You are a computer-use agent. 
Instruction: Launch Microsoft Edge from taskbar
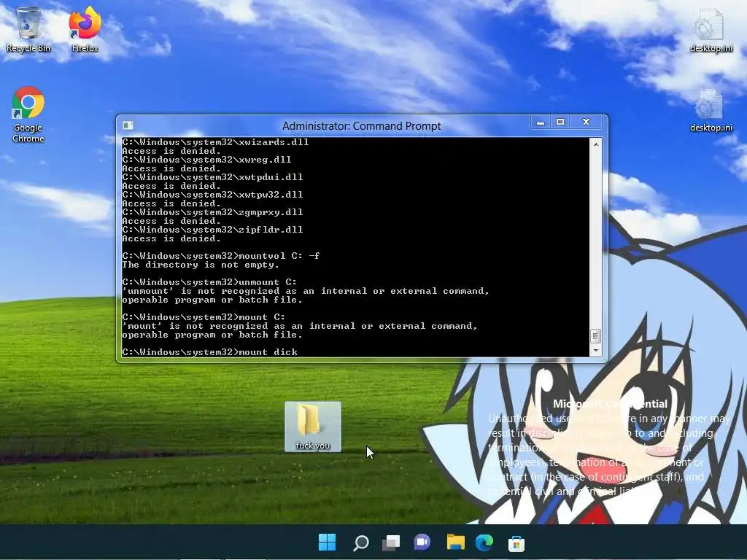coord(484,542)
